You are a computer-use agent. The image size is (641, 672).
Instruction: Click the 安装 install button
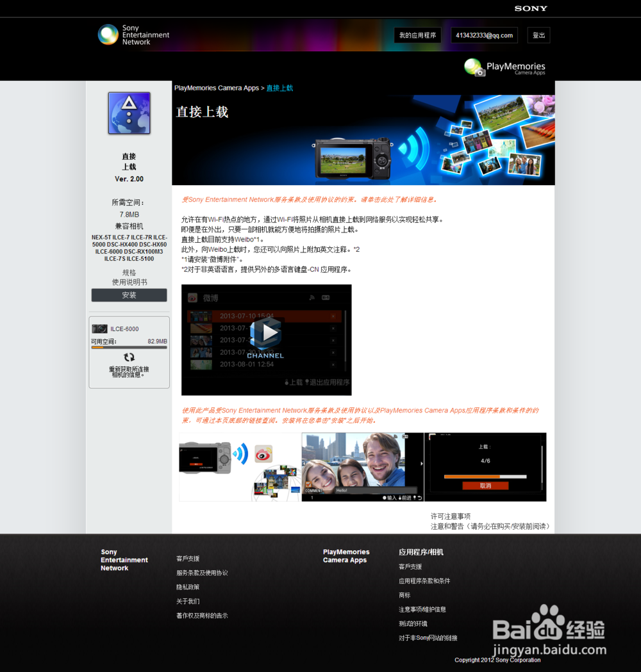click(129, 295)
